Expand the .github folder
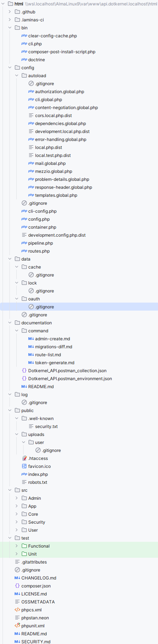 pos(10,12)
